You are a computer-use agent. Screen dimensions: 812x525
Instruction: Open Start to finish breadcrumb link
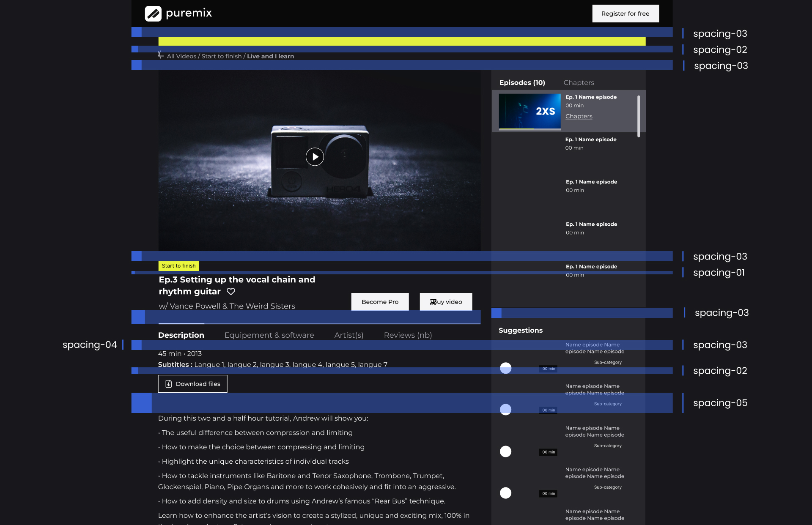point(221,56)
